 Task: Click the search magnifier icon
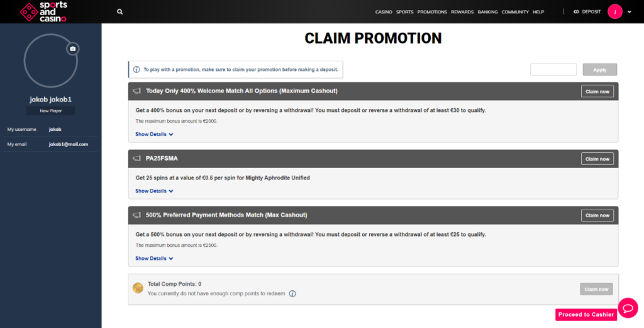coord(120,12)
